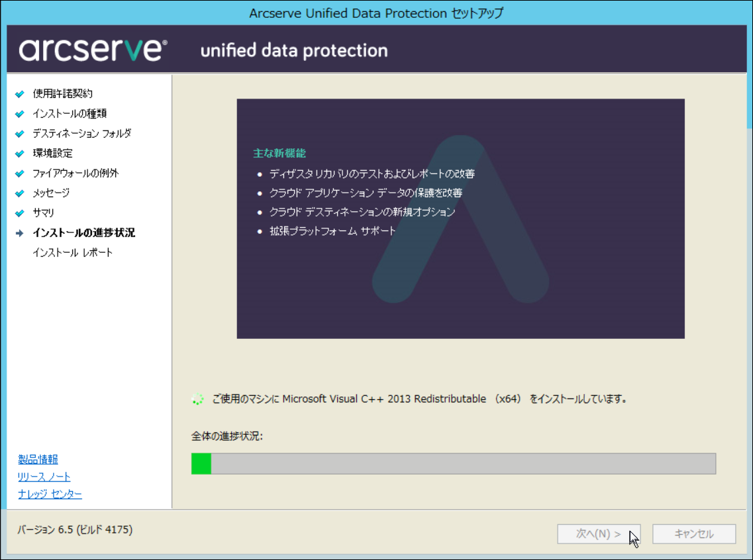Click the unified data protection header text
753x560 pixels.
coord(294,50)
